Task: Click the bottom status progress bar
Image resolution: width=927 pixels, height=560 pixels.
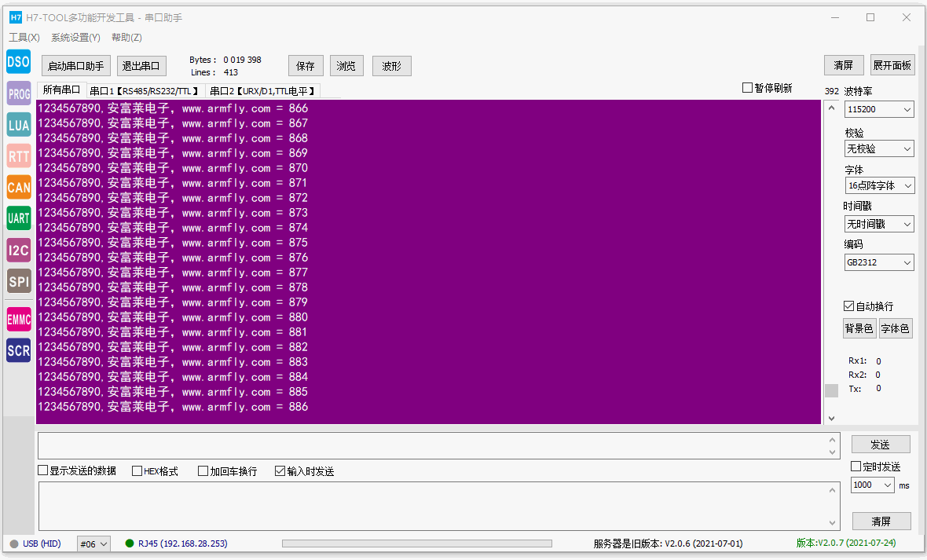Action: point(417,544)
